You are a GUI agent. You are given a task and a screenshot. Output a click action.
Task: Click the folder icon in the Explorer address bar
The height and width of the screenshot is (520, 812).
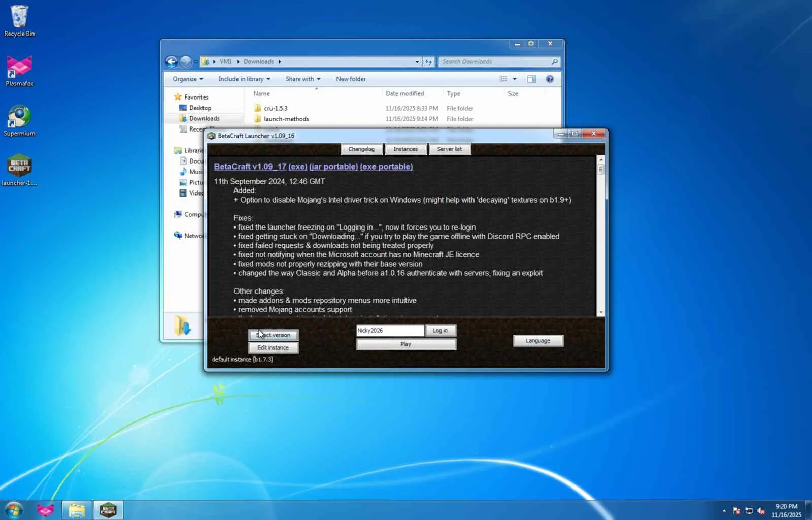click(206, 62)
